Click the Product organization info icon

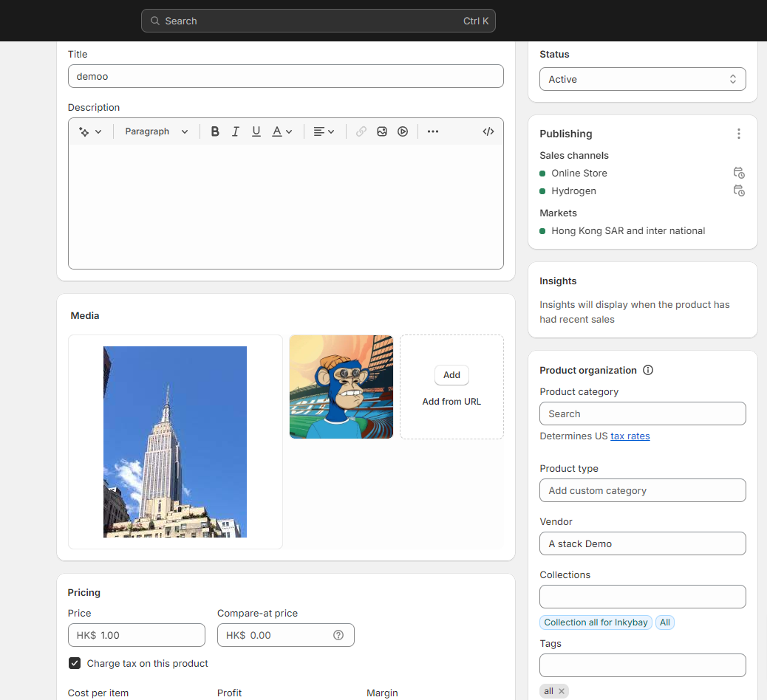click(648, 370)
